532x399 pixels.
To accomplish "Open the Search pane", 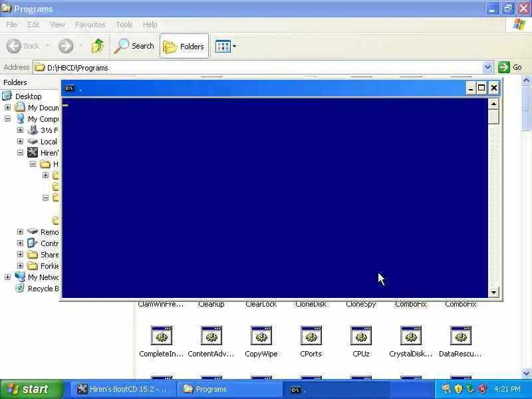I will pos(134,46).
